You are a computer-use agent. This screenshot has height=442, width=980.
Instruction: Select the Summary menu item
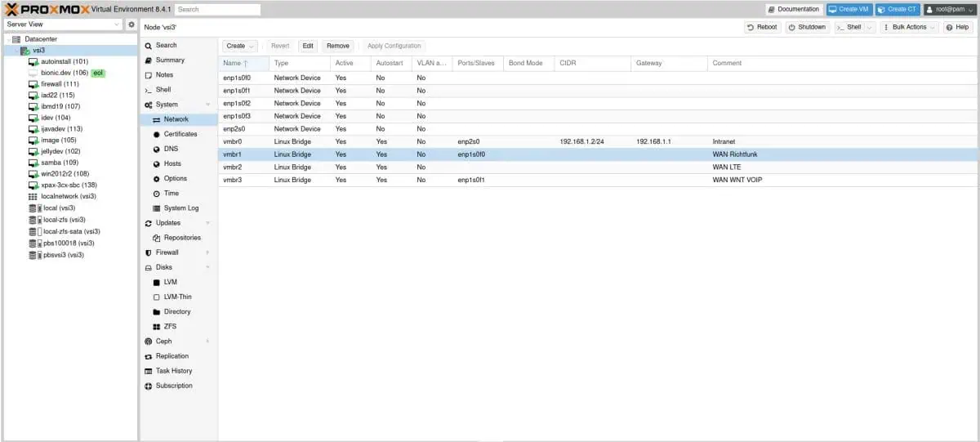point(170,60)
